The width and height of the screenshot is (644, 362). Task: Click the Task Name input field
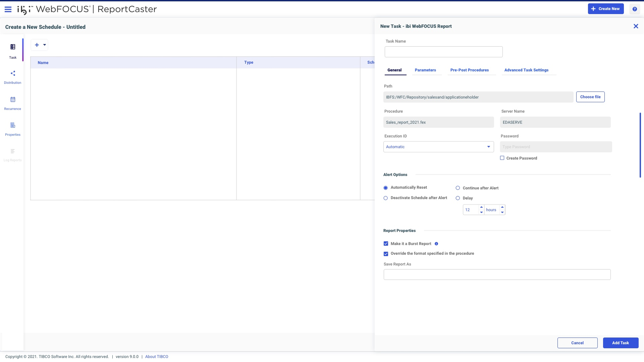[443, 52]
